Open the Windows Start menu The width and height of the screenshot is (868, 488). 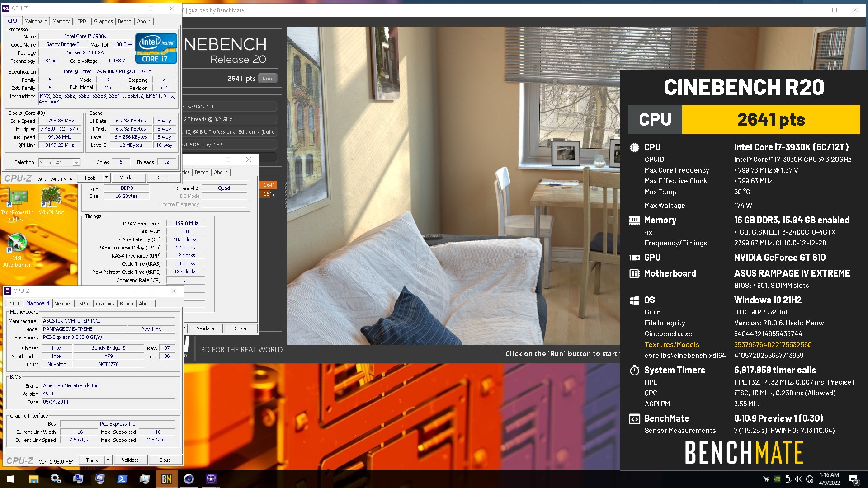[x=11, y=479]
